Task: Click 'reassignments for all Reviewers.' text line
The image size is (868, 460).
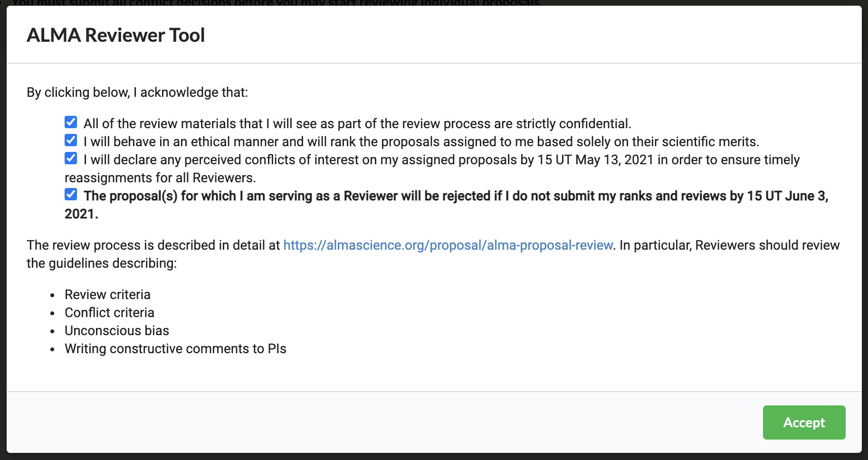Action: pyautogui.click(x=160, y=178)
